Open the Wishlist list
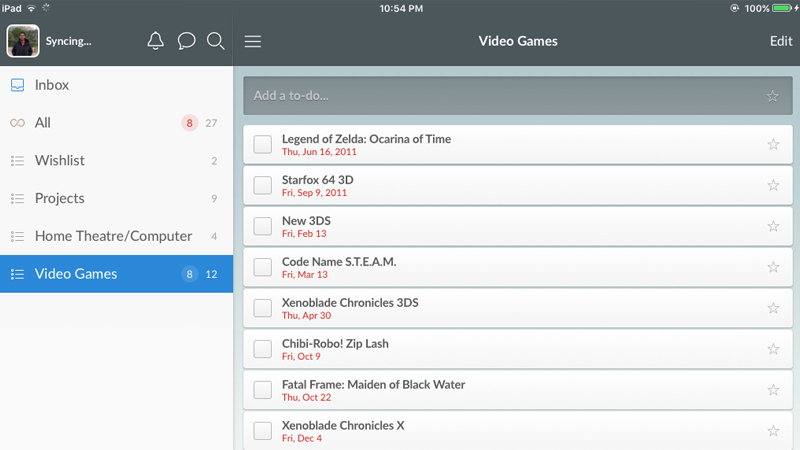 coord(116,160)
